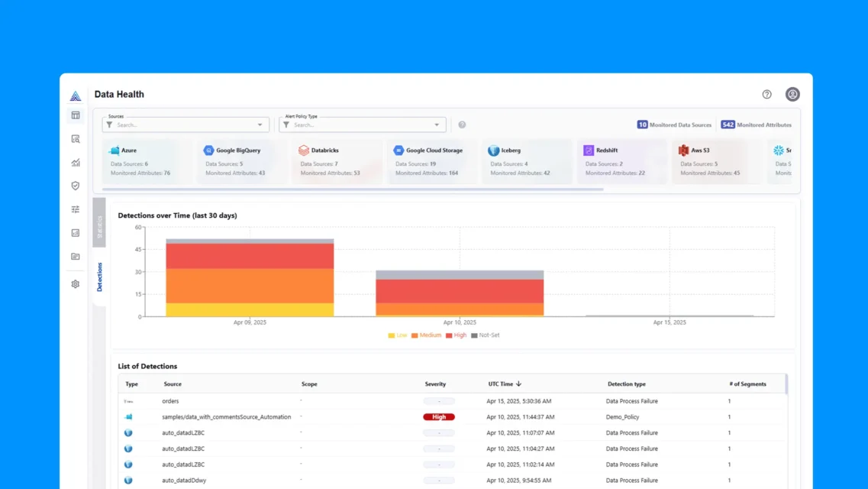Select the Detections vertical tab
The width and height of the screenshot is (868, 489).
pos(99,277)
